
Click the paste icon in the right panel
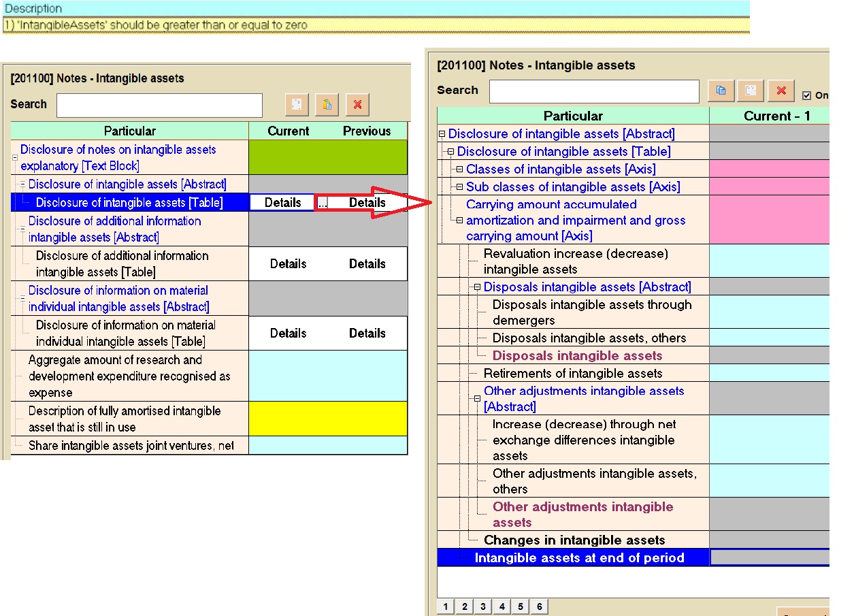point(751,91)
